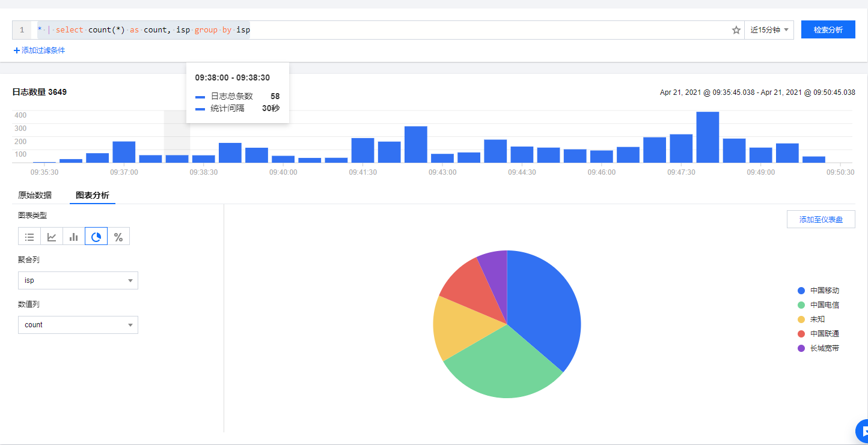This screenshot has width=868, height=445.
Task: Click the 09:41:30 axis label
Action: point(362,172)
